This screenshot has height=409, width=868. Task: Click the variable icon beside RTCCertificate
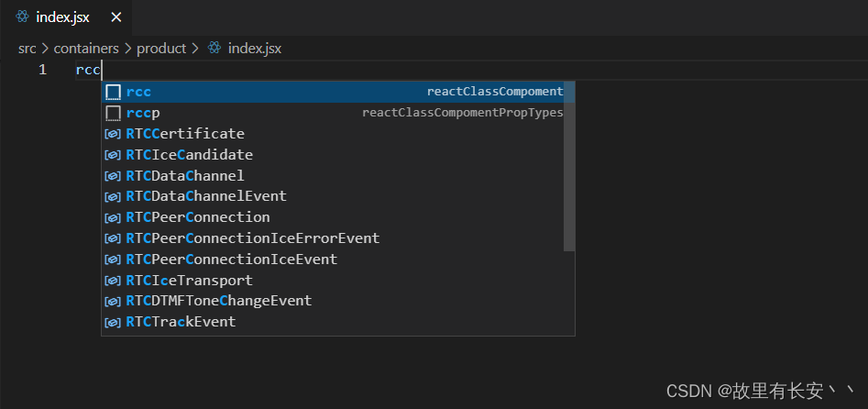[113, 134]
